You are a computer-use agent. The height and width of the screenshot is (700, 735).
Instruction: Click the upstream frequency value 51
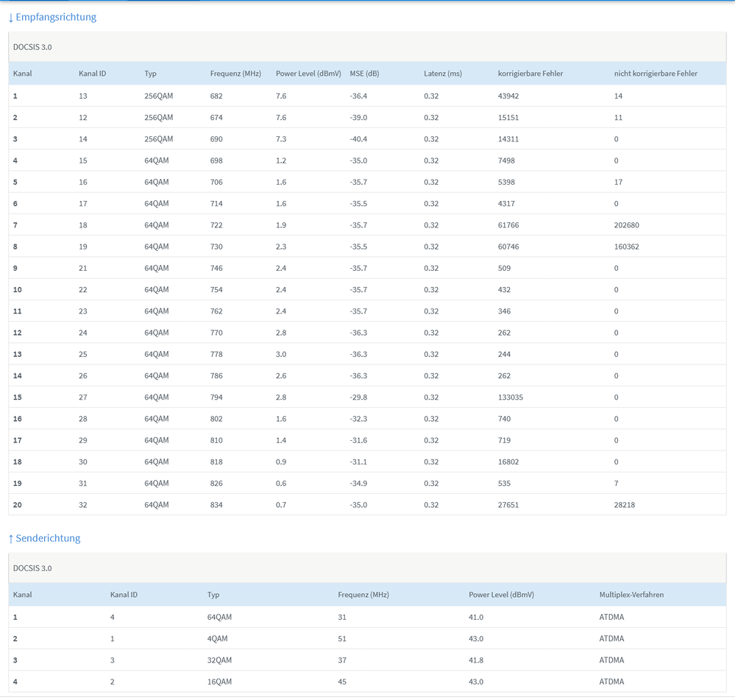(341, 639)
